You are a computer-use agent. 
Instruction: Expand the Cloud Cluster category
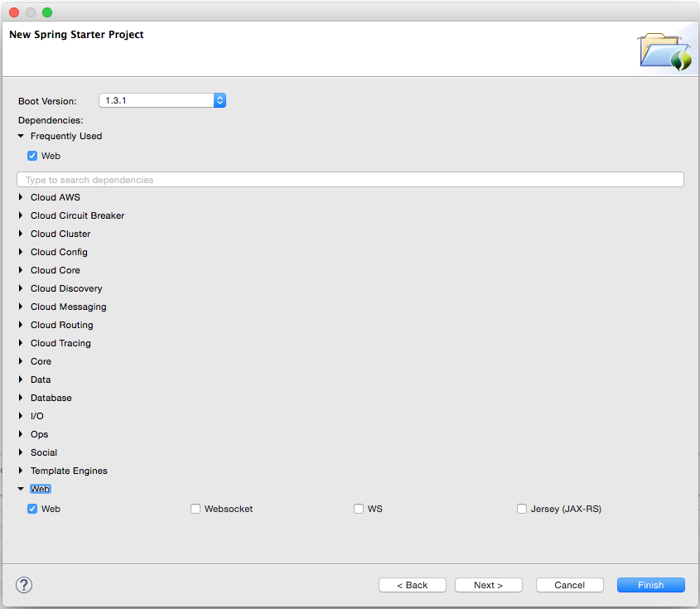[21, 234]
